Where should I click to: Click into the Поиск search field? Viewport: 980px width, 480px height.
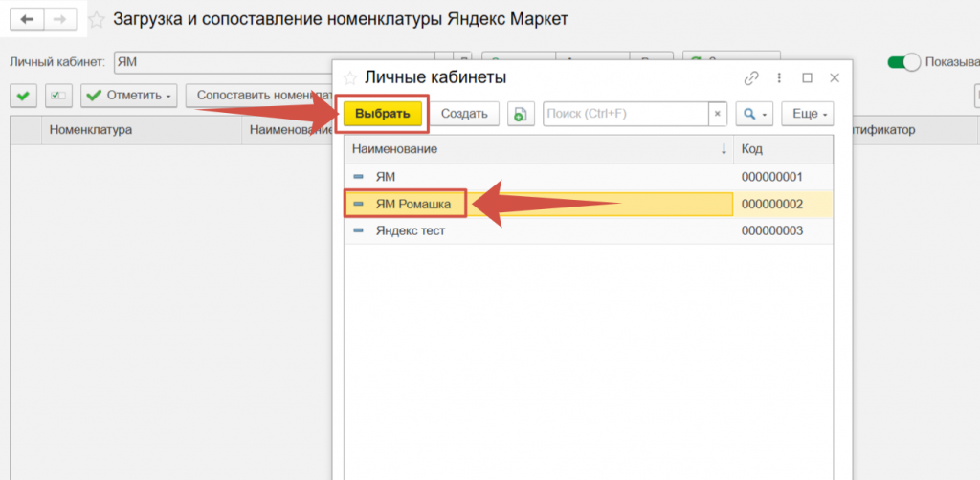point(625,114)
